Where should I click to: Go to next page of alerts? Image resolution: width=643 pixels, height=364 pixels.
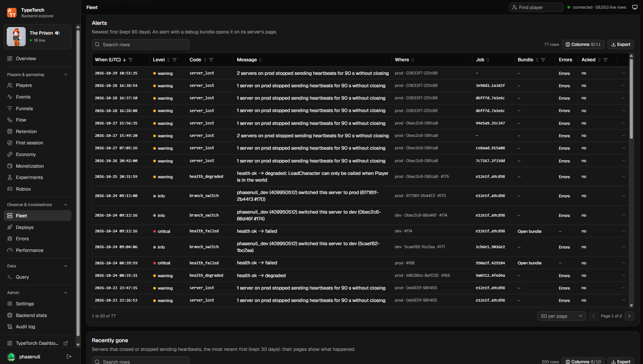point(629,316)
